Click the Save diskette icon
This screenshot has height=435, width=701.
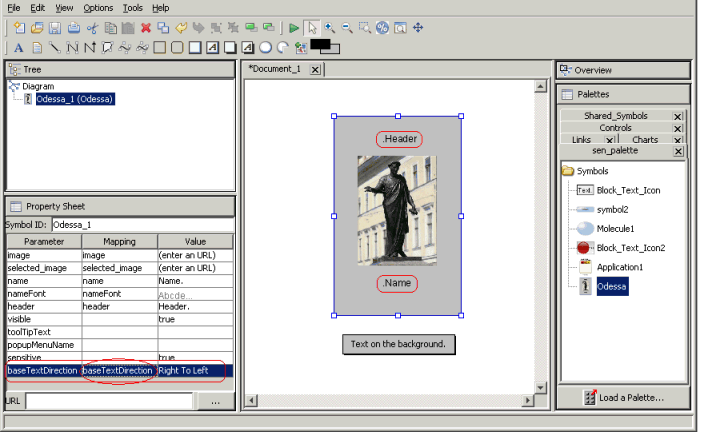coord(55,28)
